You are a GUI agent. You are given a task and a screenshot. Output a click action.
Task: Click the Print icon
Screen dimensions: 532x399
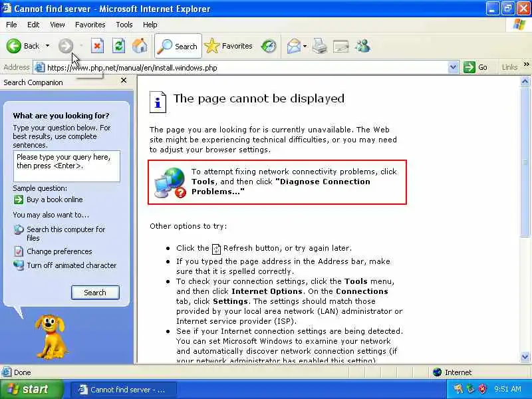[320, 46]
